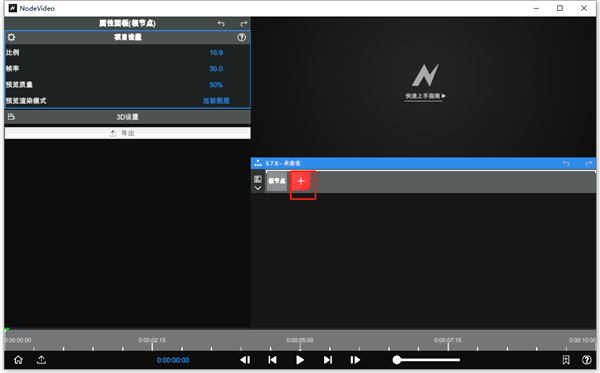The width and height of the screenshot is (600, 373).
Task: Click the undo arrow in properties panel header
Action: (221, 23)
